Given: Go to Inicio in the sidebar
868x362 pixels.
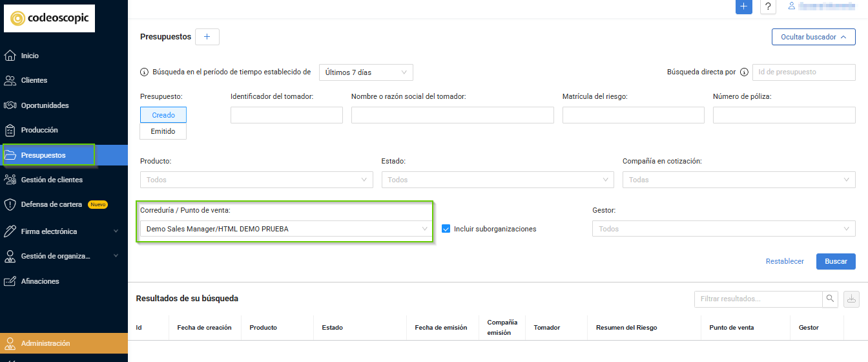Looking at the screenshot, I should [x=30, y=56].
